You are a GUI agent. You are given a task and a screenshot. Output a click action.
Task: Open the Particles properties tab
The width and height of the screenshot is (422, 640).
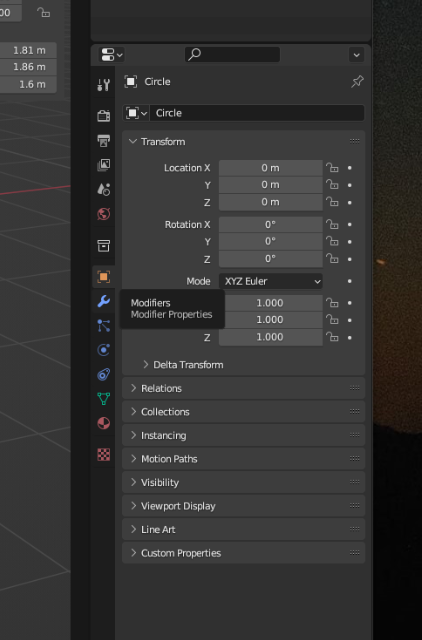104,326
